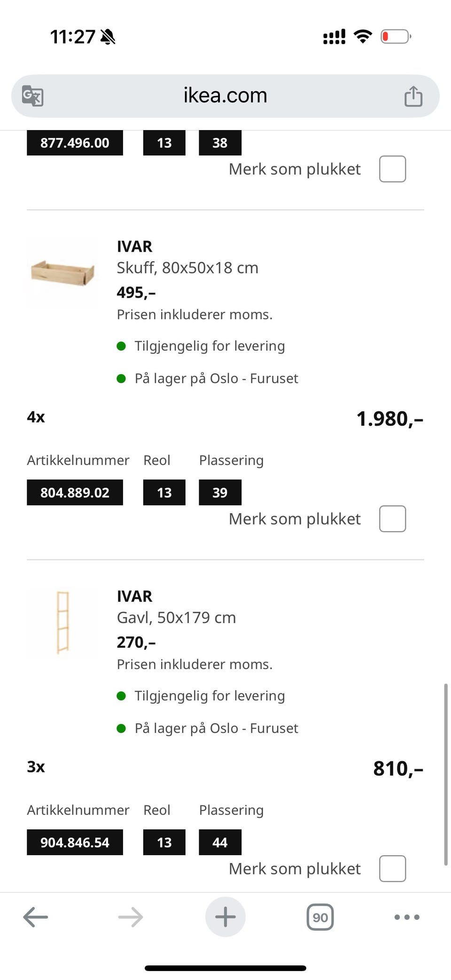
Task: Mark IVAR Gavl as picked
Action: tap(392, 869)
